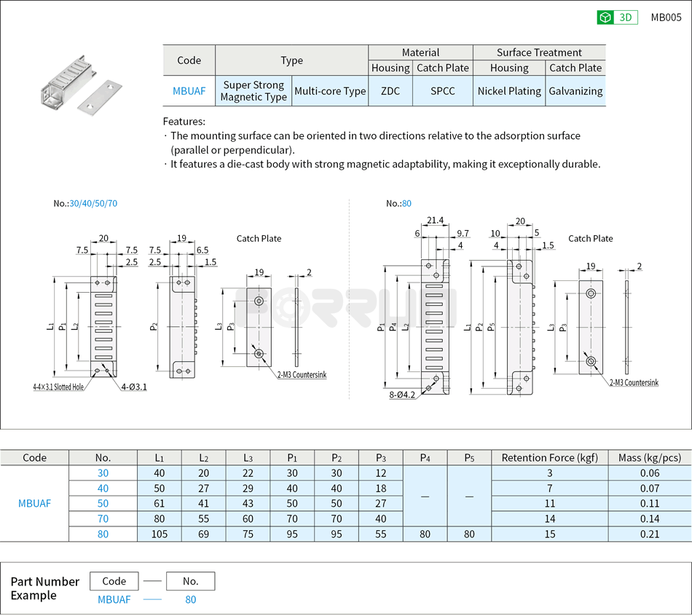Click the 2-M3 Countersink annotation
The image size is (692, 616).
(302, 375)
